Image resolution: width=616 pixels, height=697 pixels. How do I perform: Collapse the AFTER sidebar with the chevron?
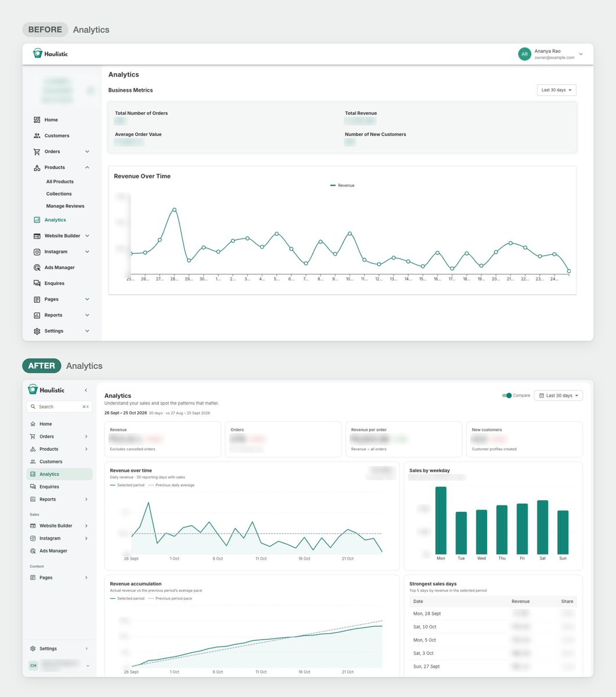tap(86, 390)
